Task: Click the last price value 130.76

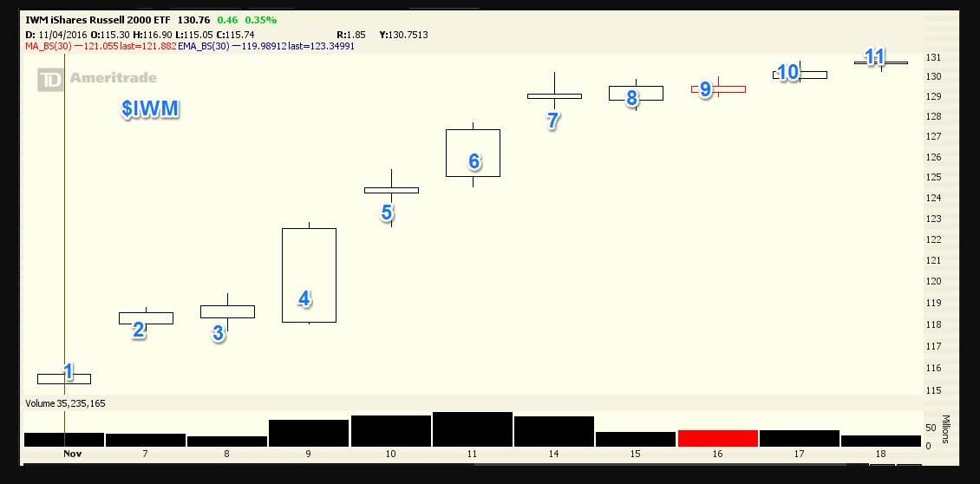Action: tap(193, 20)
